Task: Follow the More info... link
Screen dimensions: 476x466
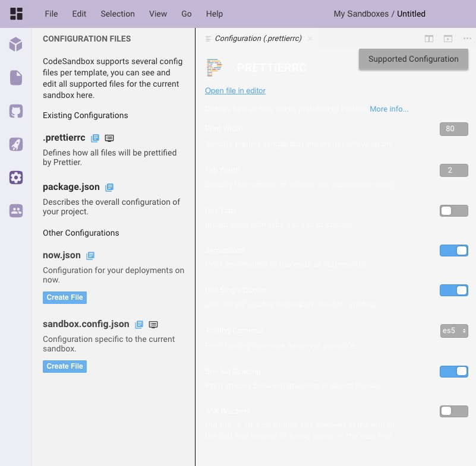Action: coord(389,109)
